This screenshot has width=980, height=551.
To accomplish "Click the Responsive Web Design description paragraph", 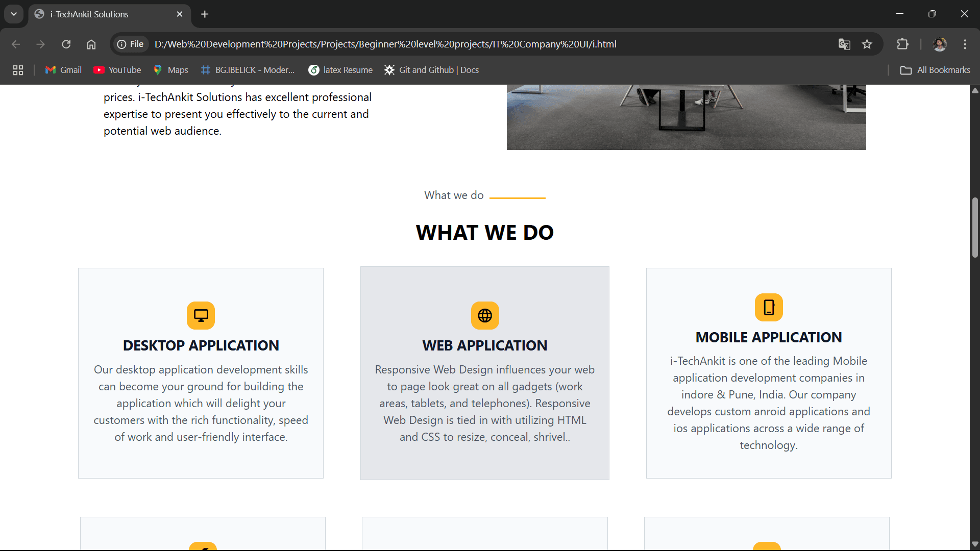I will 485,403.
